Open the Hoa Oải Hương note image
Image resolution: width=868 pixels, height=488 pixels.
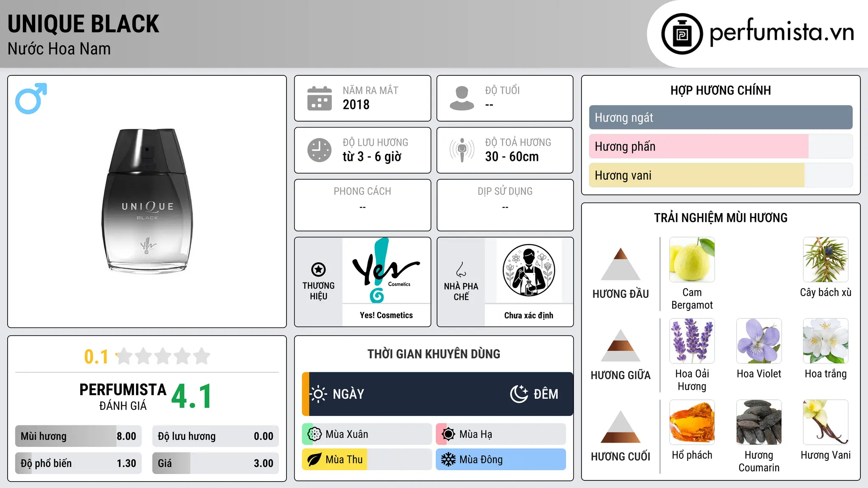[x=692, y=341]
